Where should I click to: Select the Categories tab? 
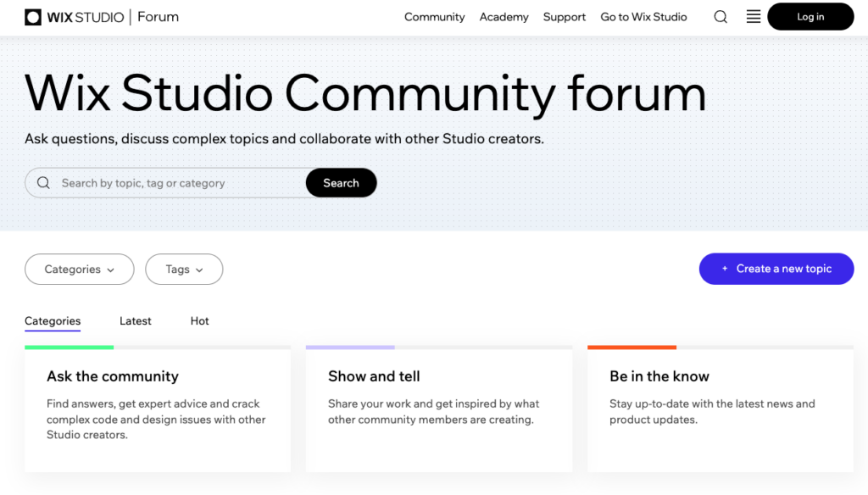tap(53, 321)
